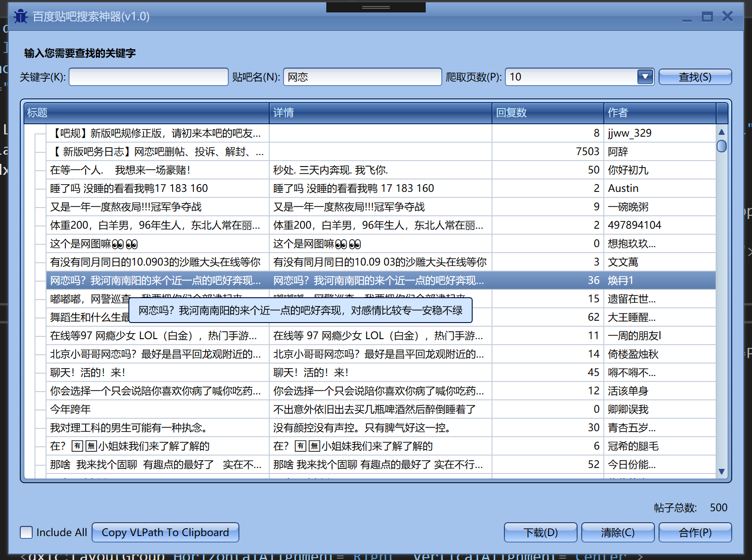This screenshot has width=752, height=560.
Task: Click reply count 62
Action: 594,318
